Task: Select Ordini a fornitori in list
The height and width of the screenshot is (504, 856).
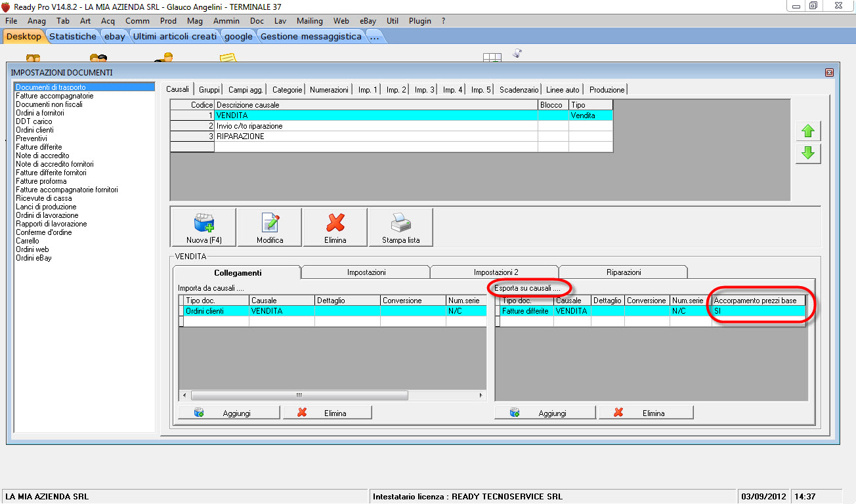Action: point(40,113)
